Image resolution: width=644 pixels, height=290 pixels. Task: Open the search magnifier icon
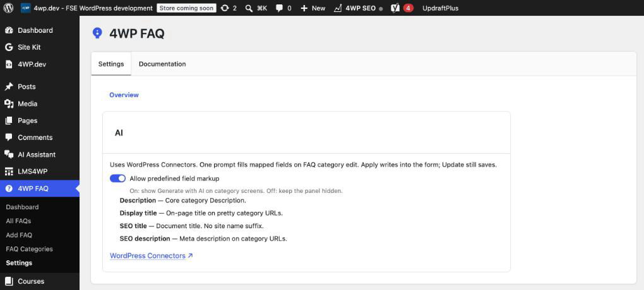(249, 8)
